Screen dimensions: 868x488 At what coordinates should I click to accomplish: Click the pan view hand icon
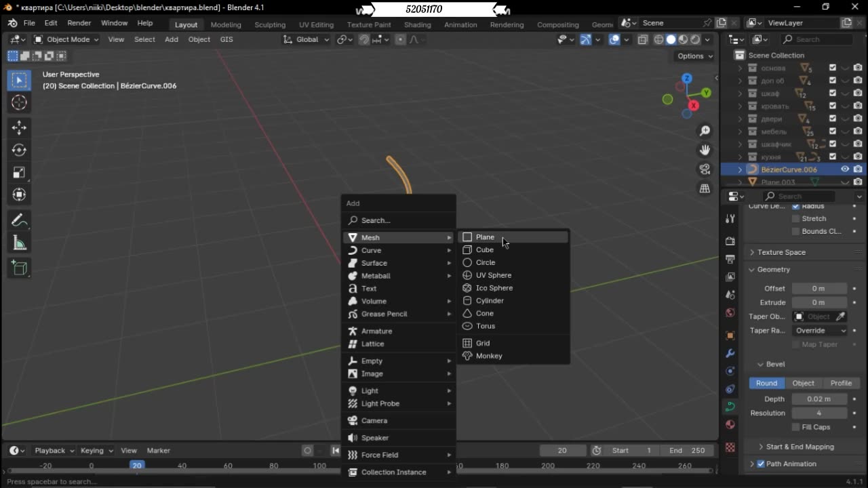pos(705,150)
